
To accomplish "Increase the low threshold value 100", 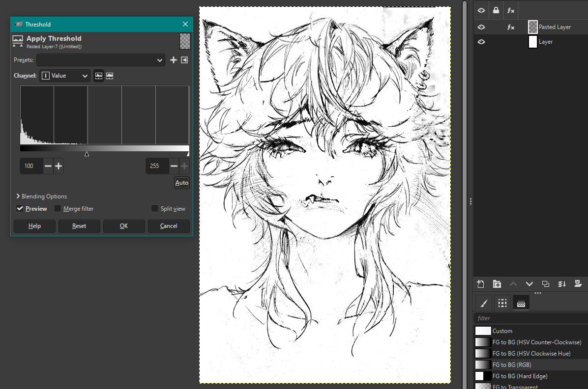I will point(59,166).
